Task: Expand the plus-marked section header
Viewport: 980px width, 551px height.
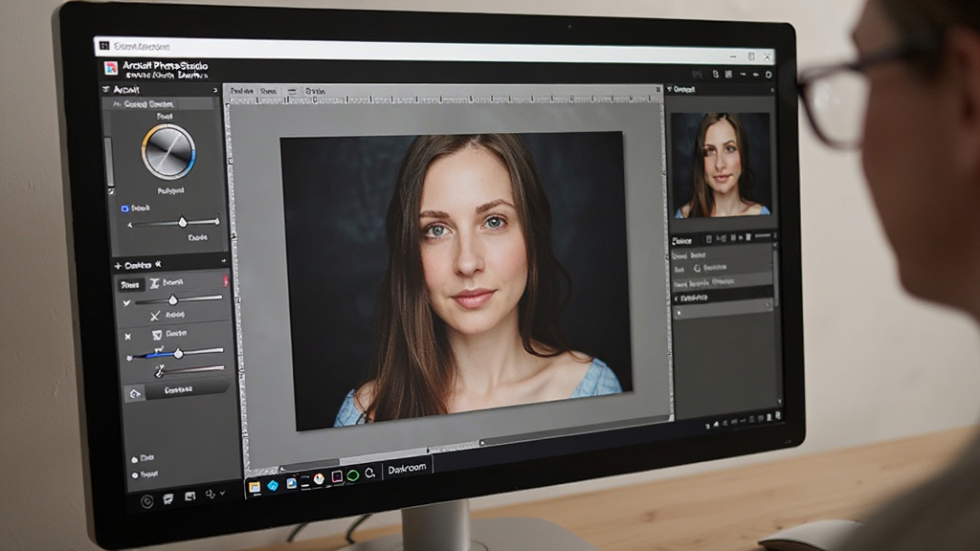Action: click(118, 266)
